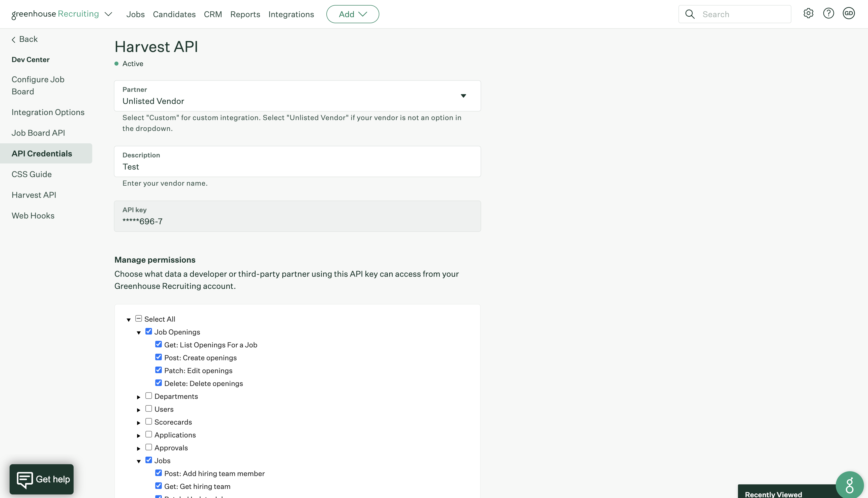Image resolution: width=868 pixels, height=498 pixels.
Task: Open Harvest API sidebar link
Action: click(34, 195)
